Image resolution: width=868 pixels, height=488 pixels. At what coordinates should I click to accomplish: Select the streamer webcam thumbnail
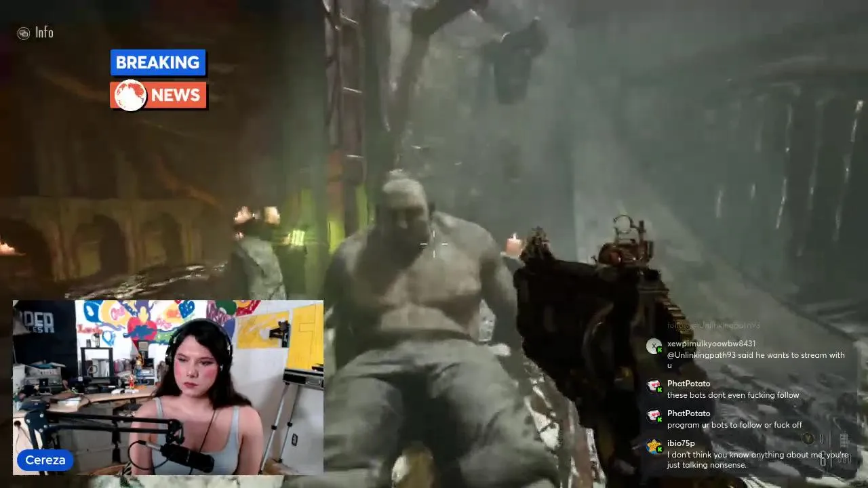tap(168, 387)
